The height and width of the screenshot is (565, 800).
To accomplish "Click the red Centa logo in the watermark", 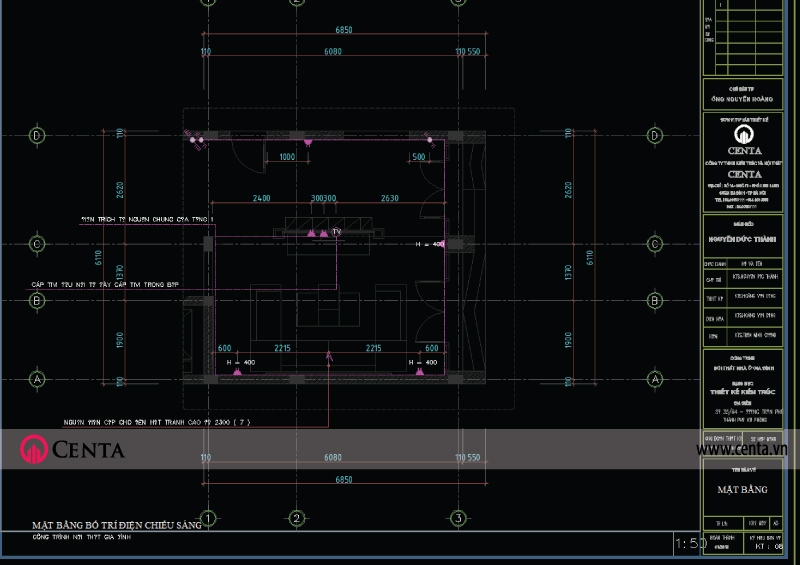I will tap(35, 450).
